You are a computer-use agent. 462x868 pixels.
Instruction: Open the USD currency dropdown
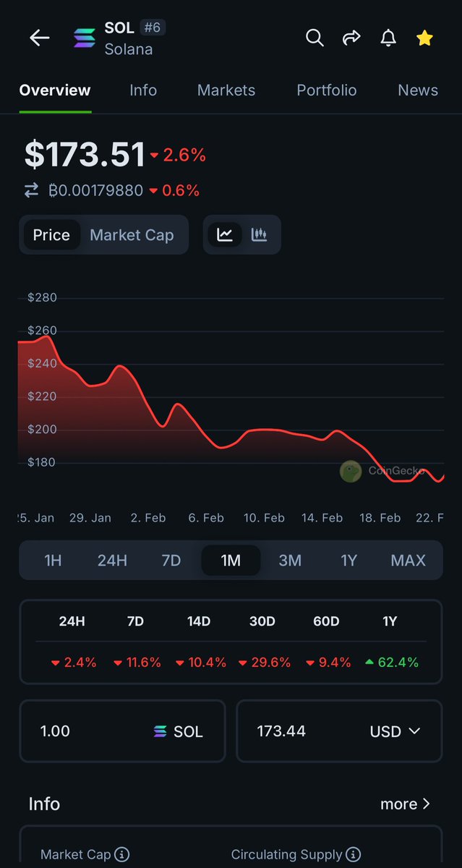[395, 731]
